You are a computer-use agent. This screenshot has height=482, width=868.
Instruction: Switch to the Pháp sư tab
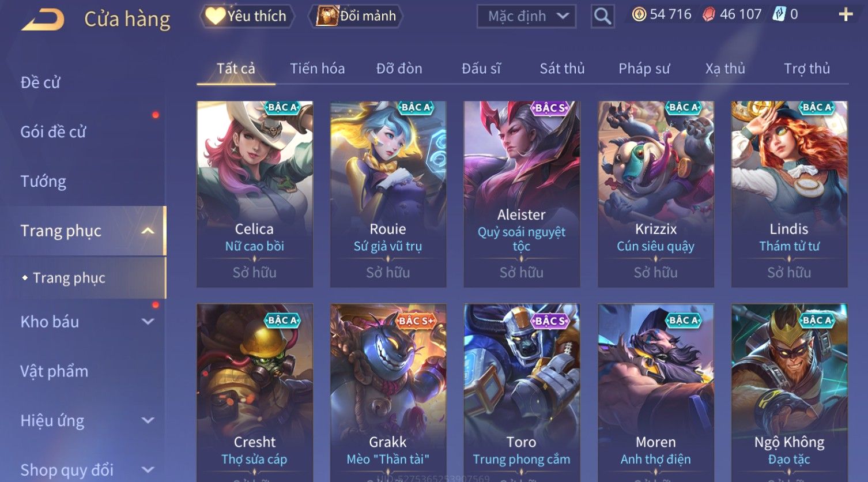(644, 69)
